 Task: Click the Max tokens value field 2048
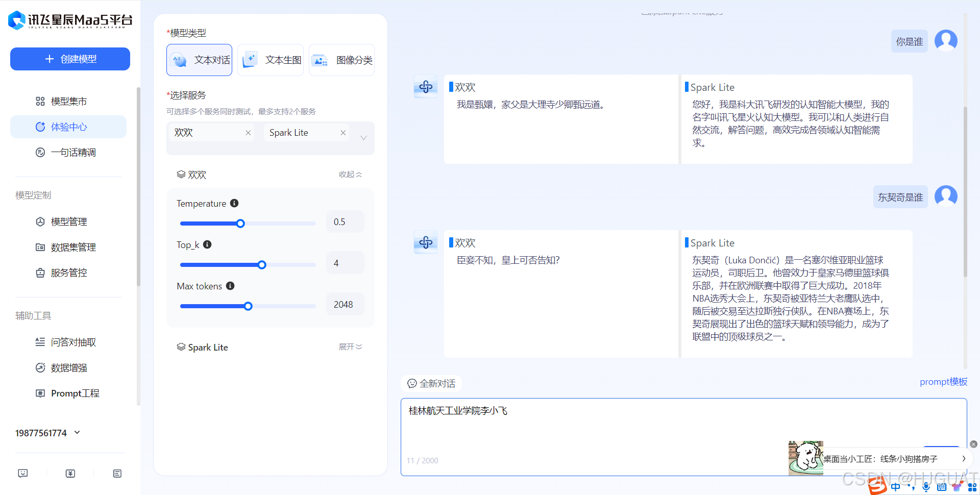coord(345,305)
